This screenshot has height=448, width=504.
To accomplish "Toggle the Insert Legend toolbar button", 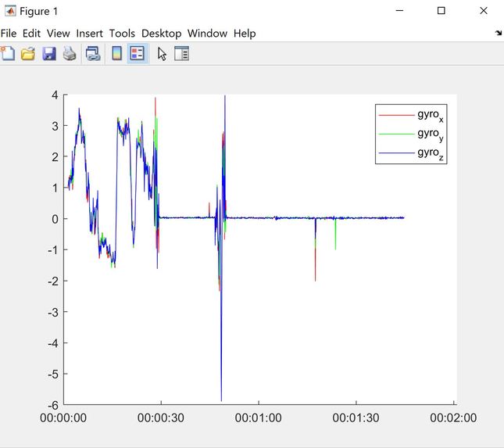I will point(138,53).
